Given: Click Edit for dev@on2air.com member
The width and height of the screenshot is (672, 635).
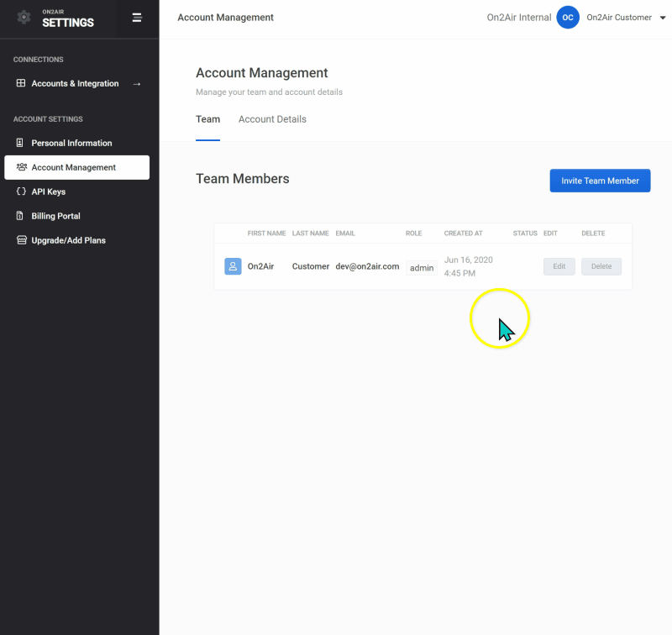Looking at the screenshot, I should coord(559,266).
